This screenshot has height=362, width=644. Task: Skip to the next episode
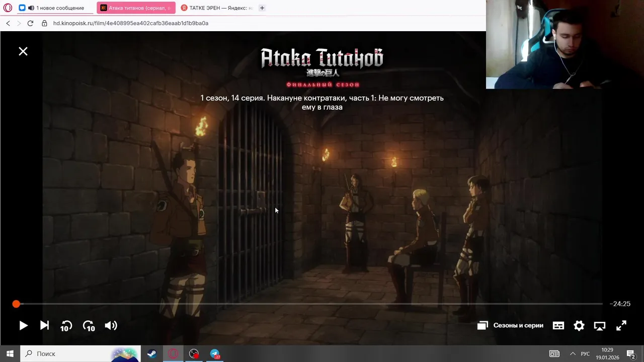coord(44,326)
